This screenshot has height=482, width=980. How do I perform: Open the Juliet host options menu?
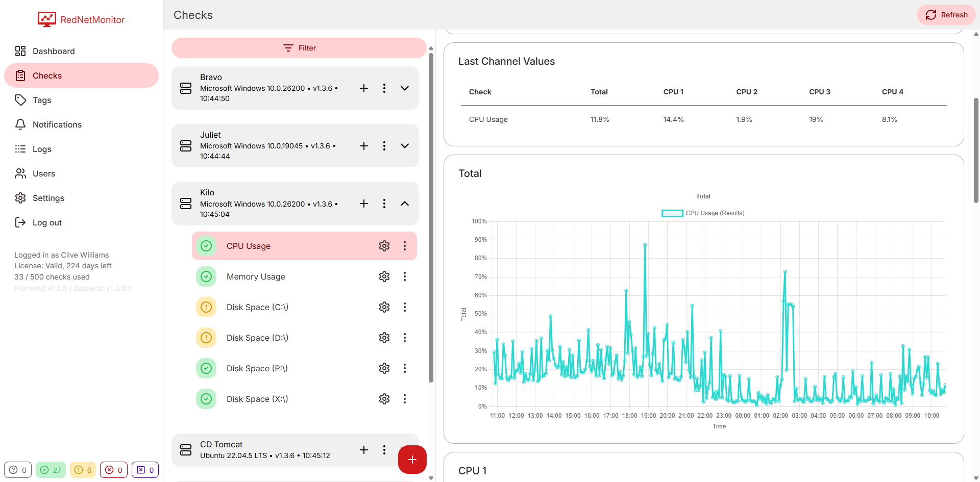pos(384,146)
